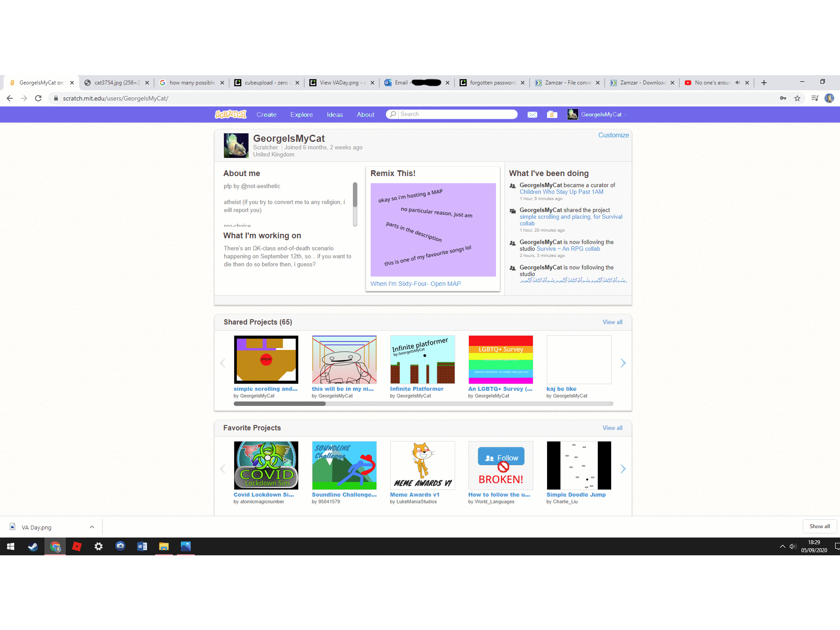Advance Shared Projects carousel with right arrow

(623, 363)
